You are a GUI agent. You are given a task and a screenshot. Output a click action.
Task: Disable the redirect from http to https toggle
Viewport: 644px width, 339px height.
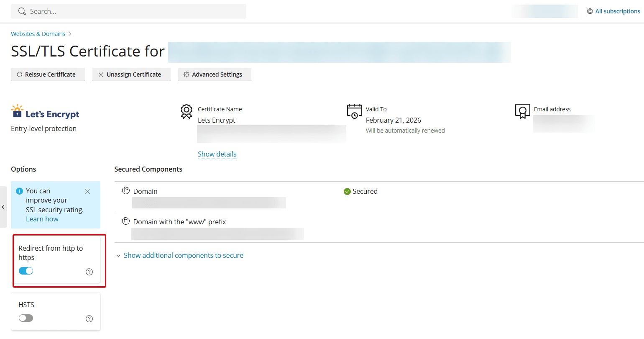pos(26,271)
